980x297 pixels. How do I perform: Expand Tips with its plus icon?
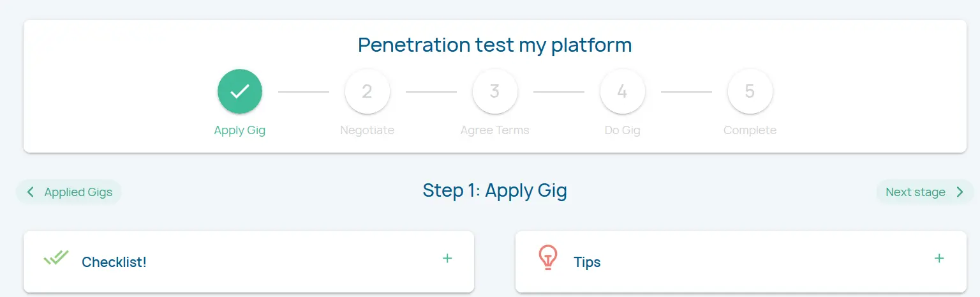pyautogui.click(x=939, y=259)
